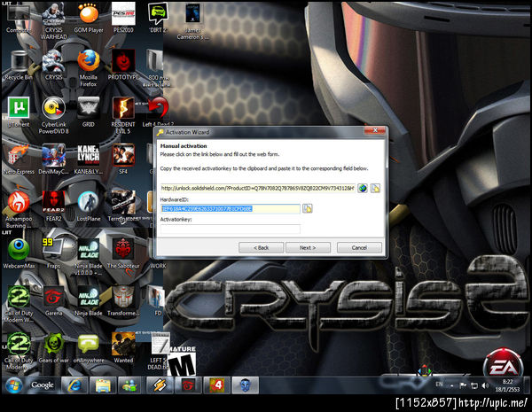Viewport: 532px width, 412px height.
Task: Close the Activation Wizard window
Action: (375, 130)
